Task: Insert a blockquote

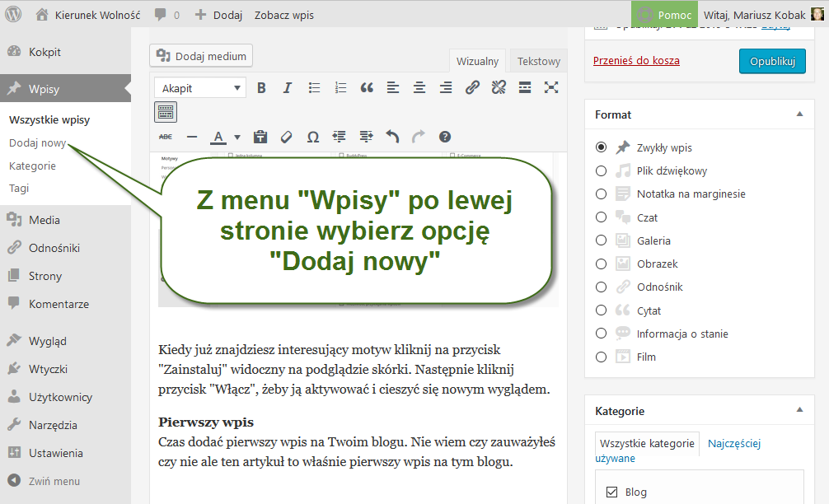Action: pyautogui.click(x=367, y=88)
